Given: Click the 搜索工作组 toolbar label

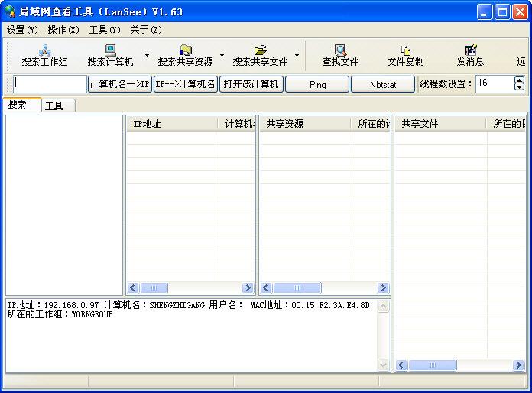Looking at the screenshot, I should 44,62.
